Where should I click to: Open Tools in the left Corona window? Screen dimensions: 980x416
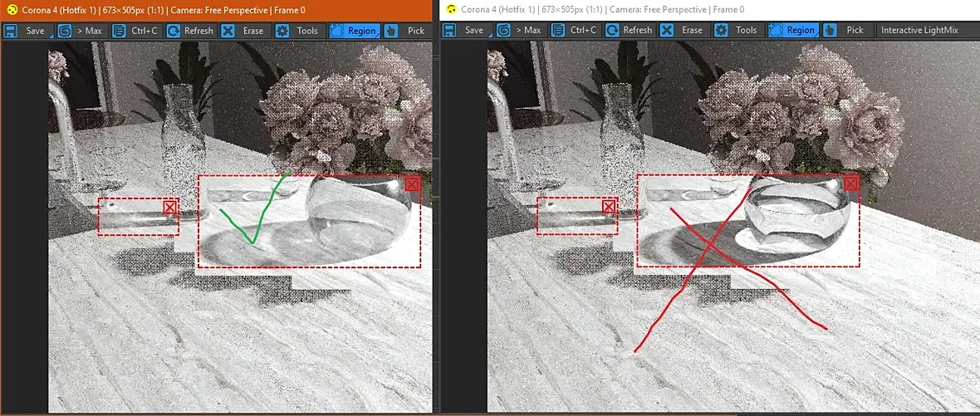pos(299,31)
